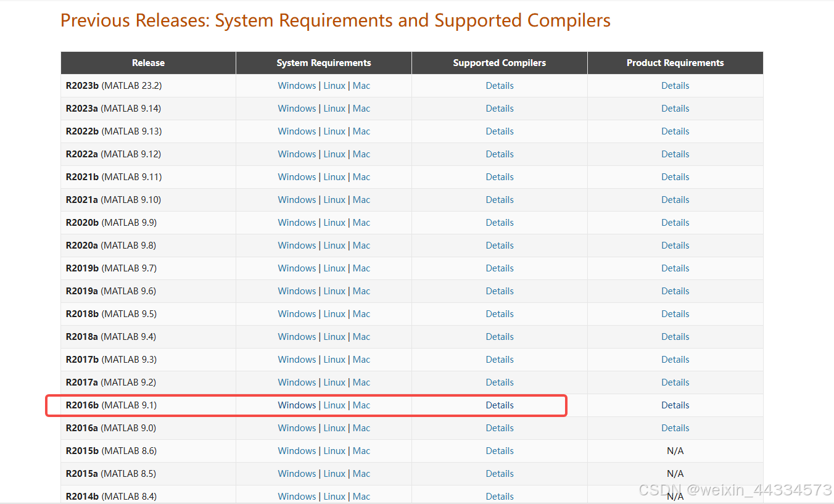Open Mac requirements for R2021b
Screen dimensions: 834x504
point(361,177)
